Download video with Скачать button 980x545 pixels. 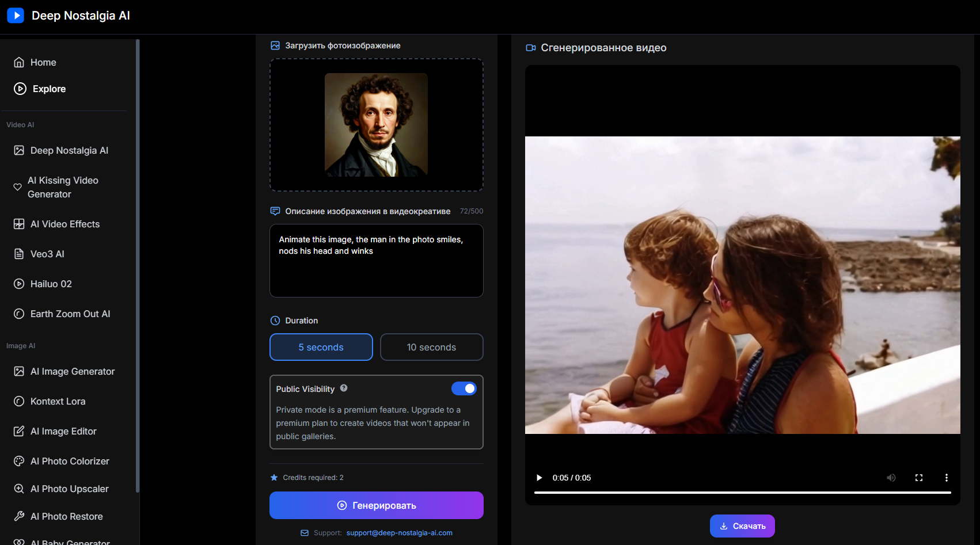point(742,526)
